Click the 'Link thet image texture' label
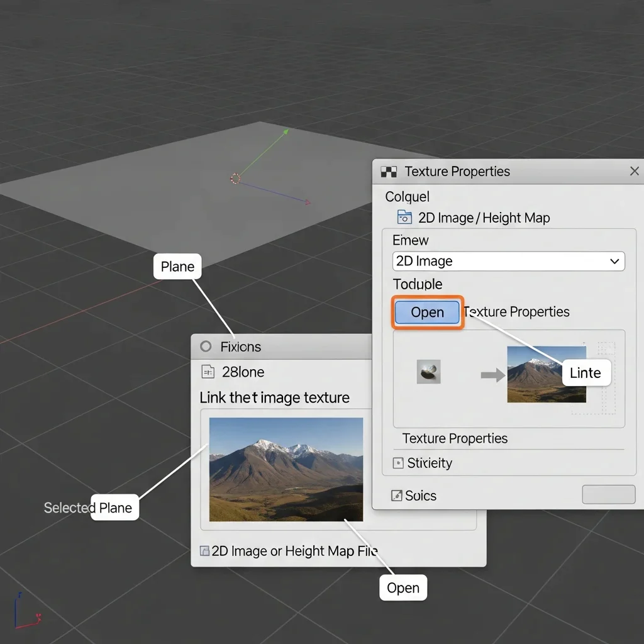This screenshot has height=644, width=644. click(x=274, y=397)
